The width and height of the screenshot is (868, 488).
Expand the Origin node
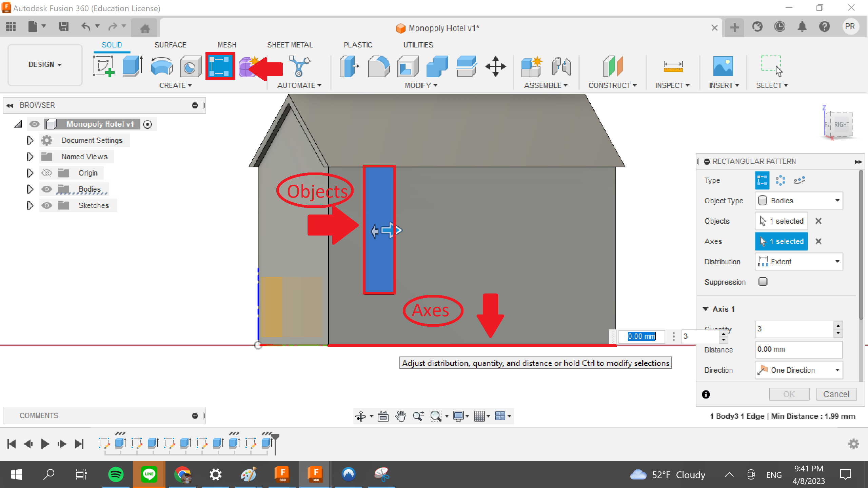[x=30, y=173]
